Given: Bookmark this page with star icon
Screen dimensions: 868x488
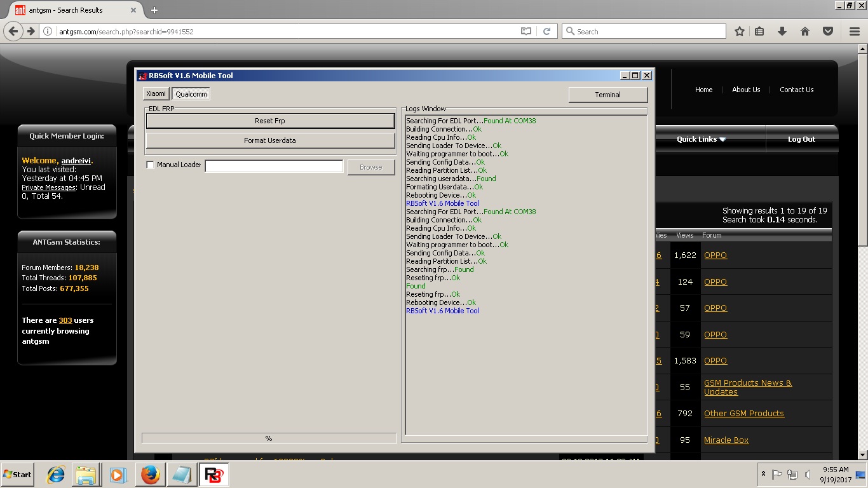Looking at the screenshot, I should 740,31.
